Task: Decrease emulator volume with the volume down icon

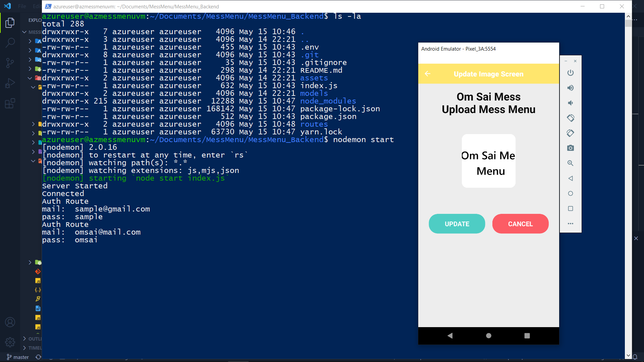Action: pos(571,103)
